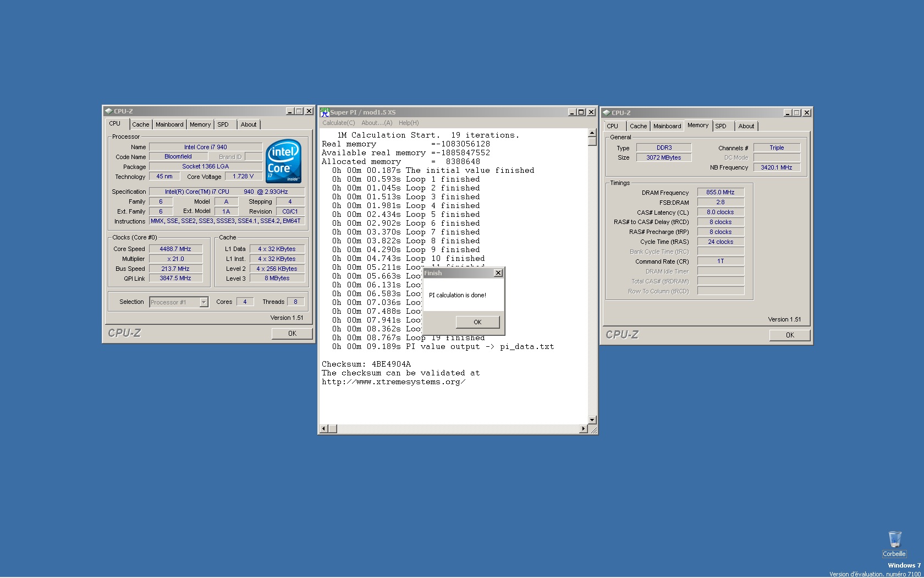Open About...(A) menu in Super PI
This screenshot has width=924, height=578.
pos(377,123)
